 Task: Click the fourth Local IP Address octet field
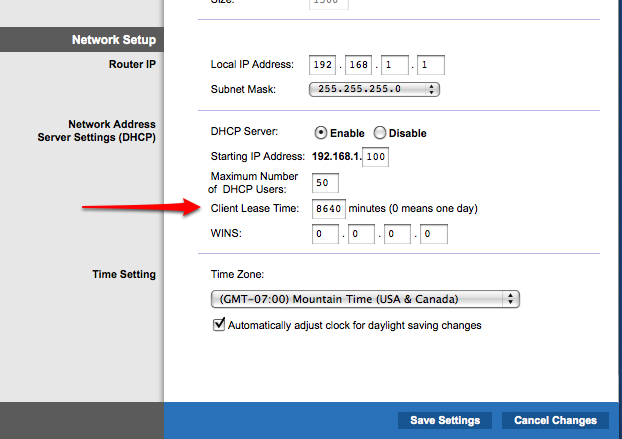pos(431,65)
